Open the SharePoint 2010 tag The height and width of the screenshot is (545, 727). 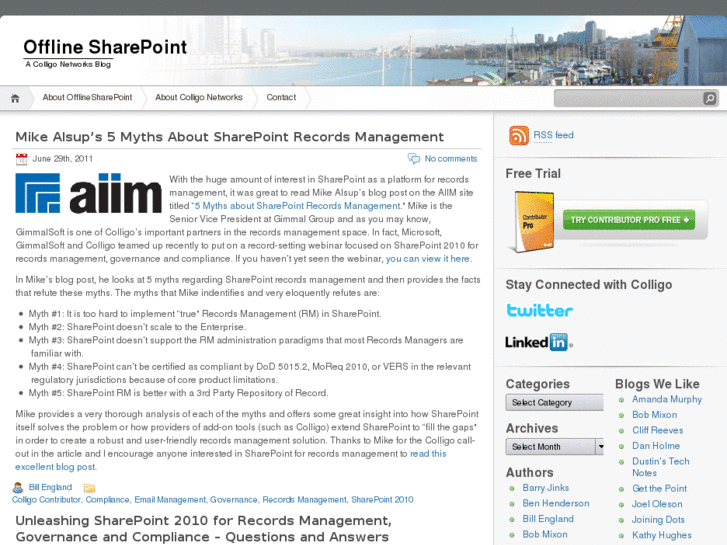click(x=382, y=500)
